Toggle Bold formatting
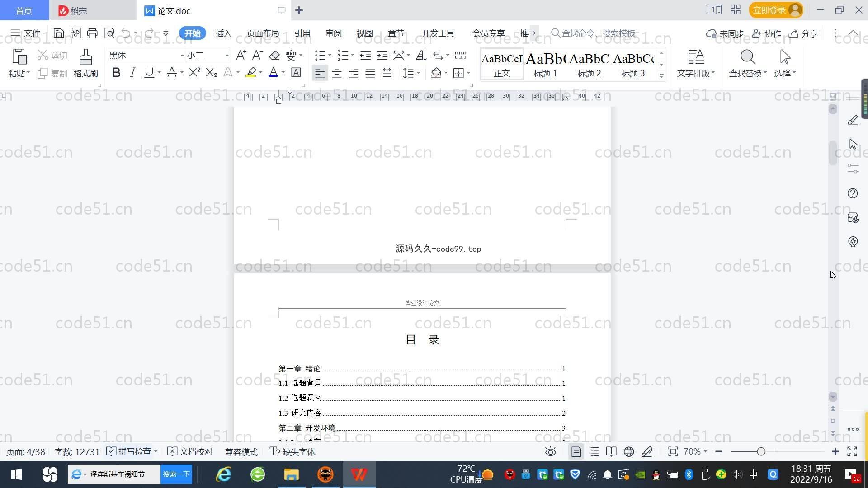Screen dimensions: 868x488 [116, 72]
